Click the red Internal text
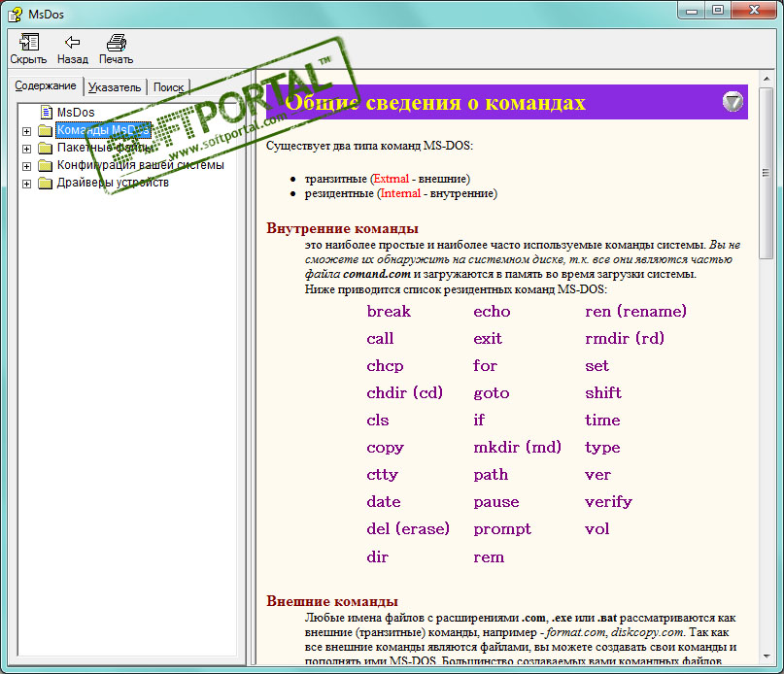This screenshot has width=784, height=674. pos(400,193)
